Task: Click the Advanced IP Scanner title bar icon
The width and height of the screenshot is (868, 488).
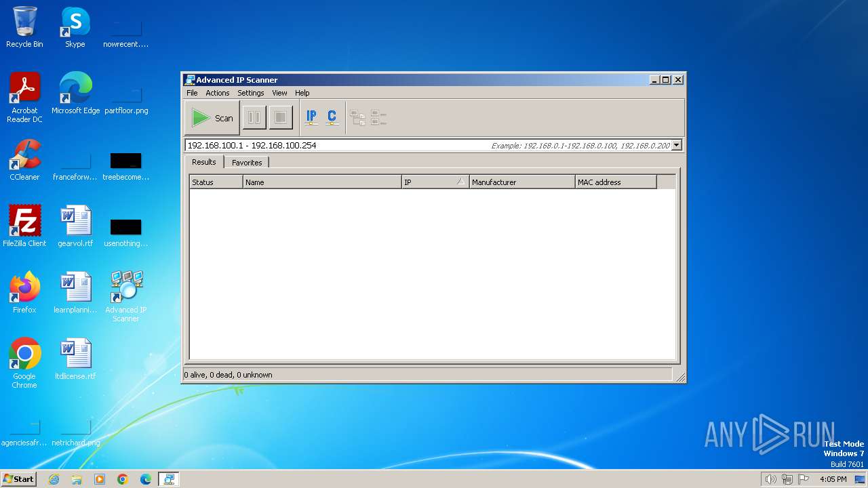Action: [x=190, y=80]
